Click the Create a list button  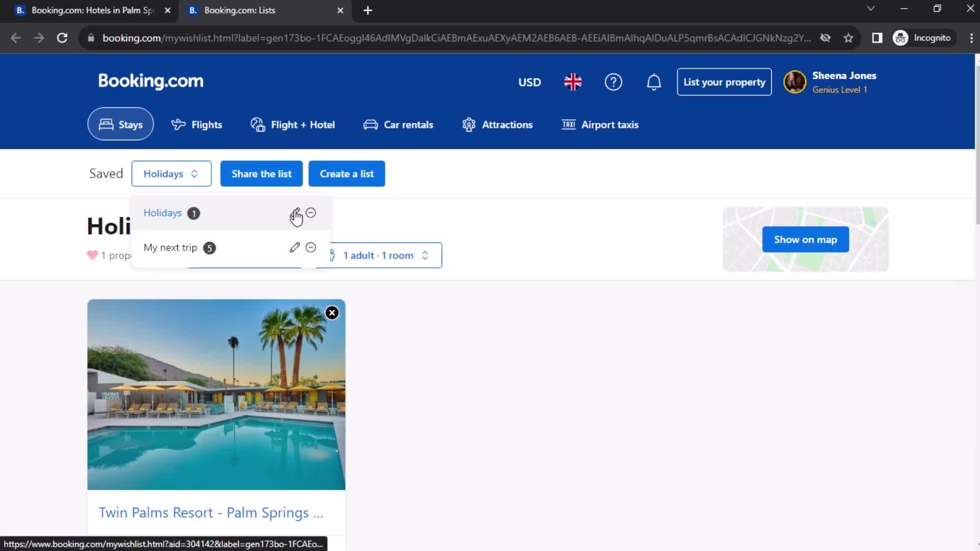[346, 173]
